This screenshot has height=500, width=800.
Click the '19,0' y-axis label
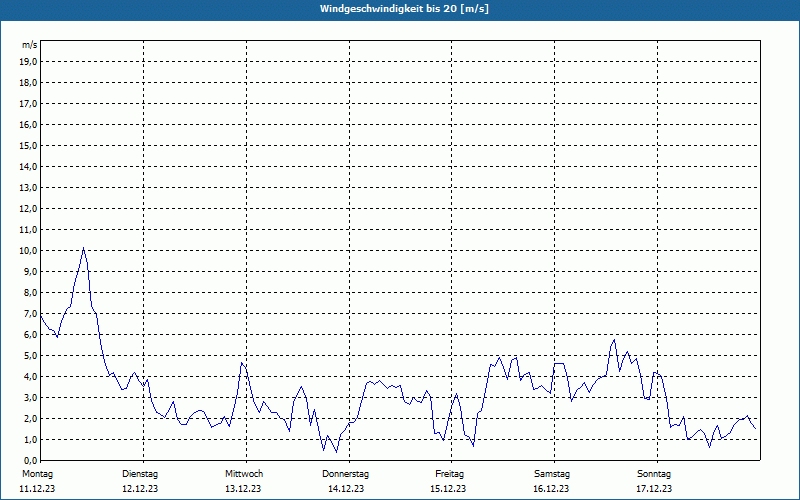click(29, 62)
